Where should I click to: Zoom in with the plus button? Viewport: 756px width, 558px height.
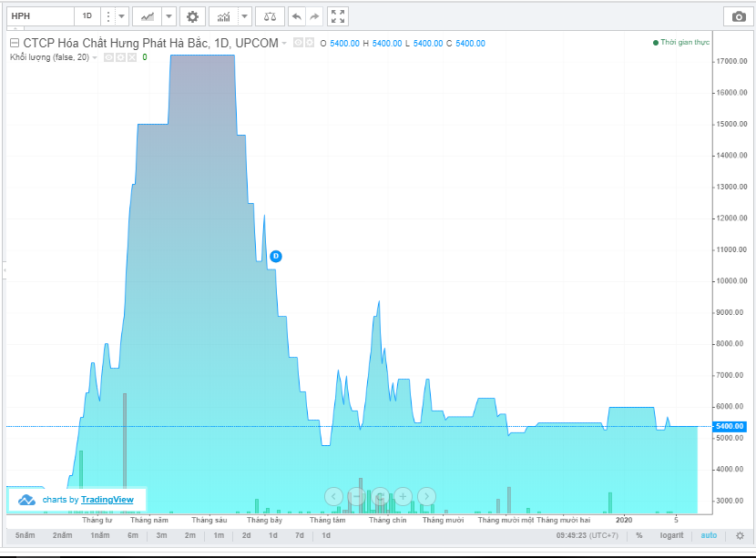coord(404,496)
